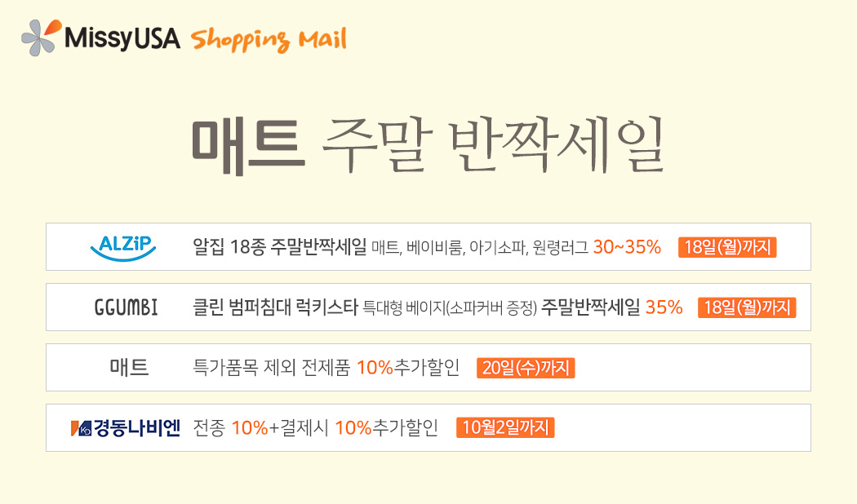Open the Shopping Mail handwritten title
The width and height of the screenshot is (857, 504).
click(x=269, y=40)
